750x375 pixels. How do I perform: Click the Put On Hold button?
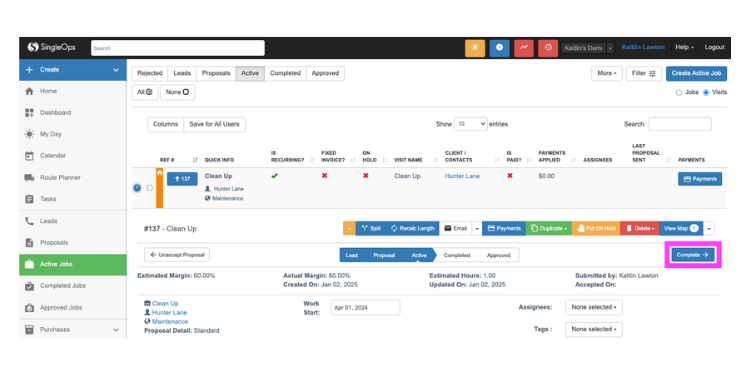[596, 229]
